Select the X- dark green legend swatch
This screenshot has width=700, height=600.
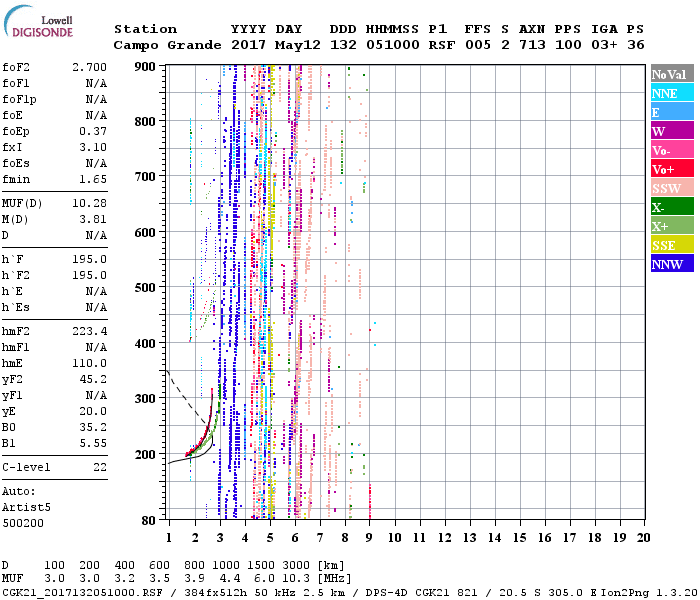[672, 207]
